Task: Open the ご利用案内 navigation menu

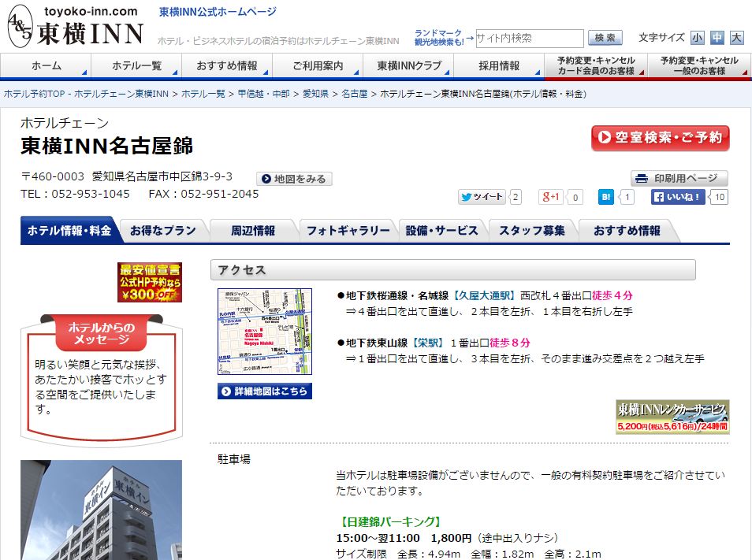Action: pos(318,65)
